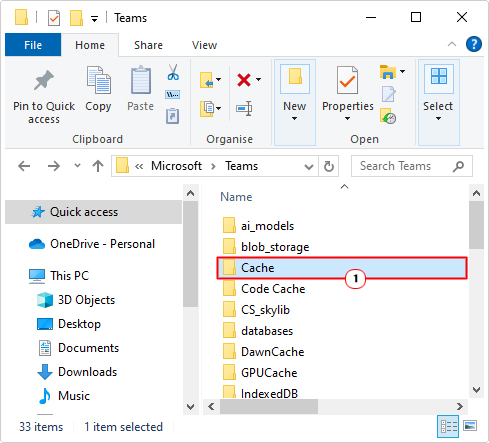Click the History icon in Open group
Screen dimensions: 489x443
pos(388,116)
